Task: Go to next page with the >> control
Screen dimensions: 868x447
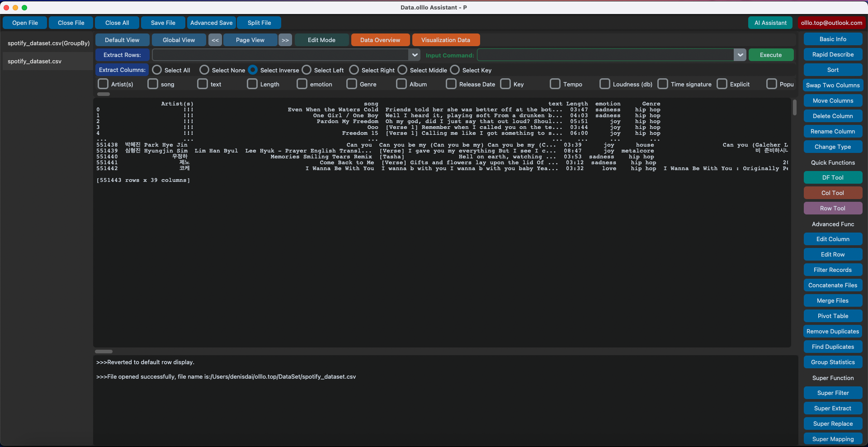Action: (285, 40)
